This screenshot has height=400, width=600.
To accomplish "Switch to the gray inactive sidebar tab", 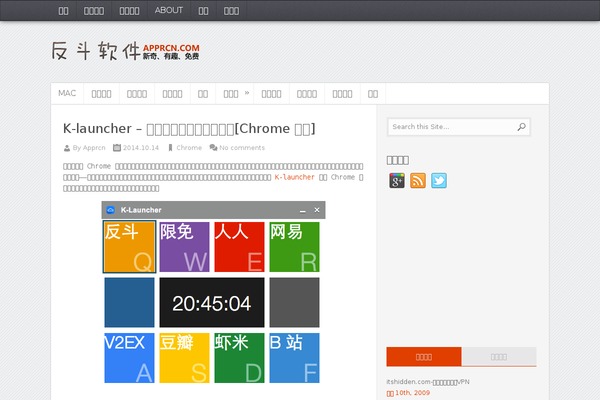I will click(x=499, y=357).
